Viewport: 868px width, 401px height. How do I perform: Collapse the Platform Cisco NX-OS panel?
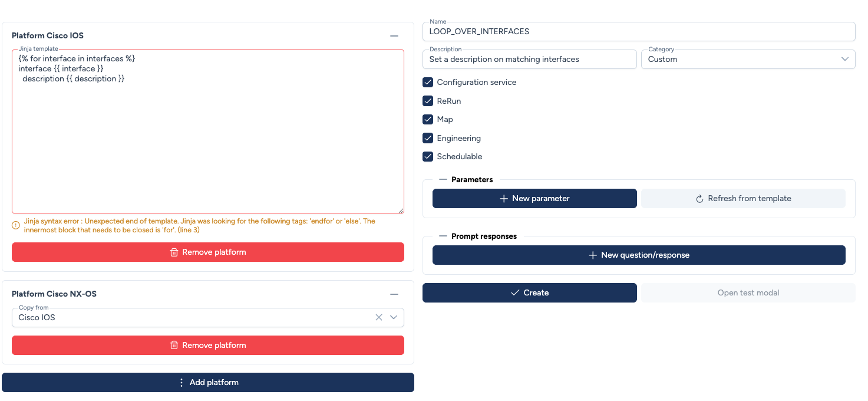(x=394, y=294)
